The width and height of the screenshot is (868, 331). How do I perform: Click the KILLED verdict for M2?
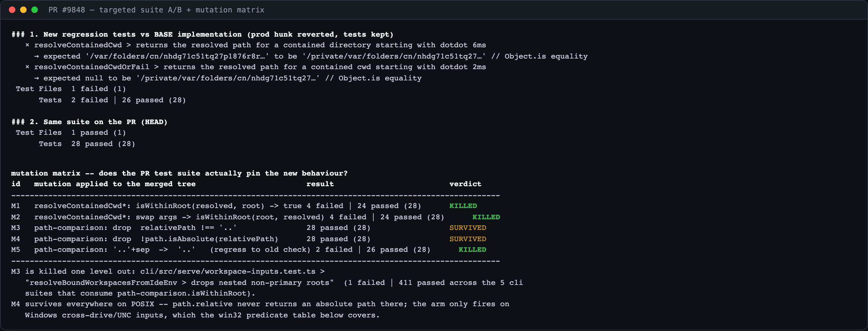click(x=486, y=217)
